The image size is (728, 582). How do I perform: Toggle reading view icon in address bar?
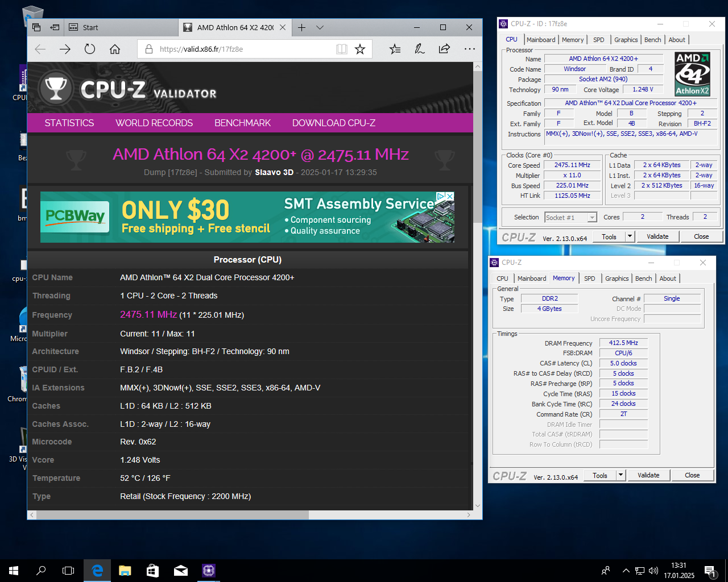click(x=341, y=49)
